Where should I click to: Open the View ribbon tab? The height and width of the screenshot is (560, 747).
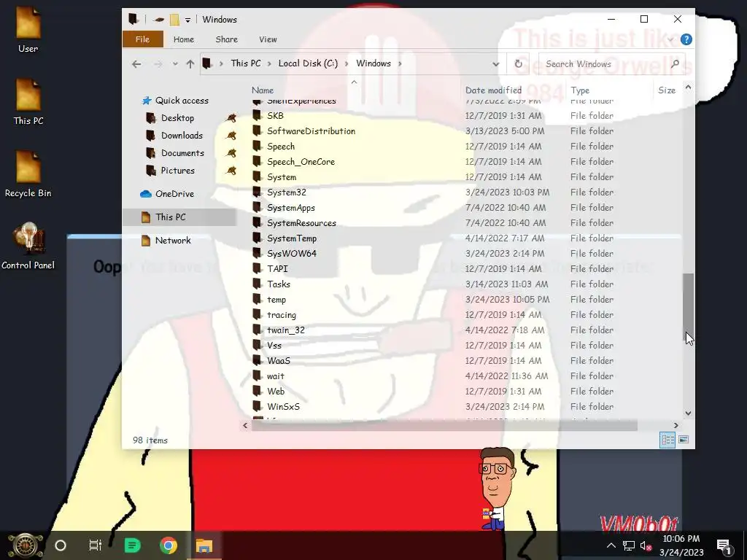tap(268, 39)
